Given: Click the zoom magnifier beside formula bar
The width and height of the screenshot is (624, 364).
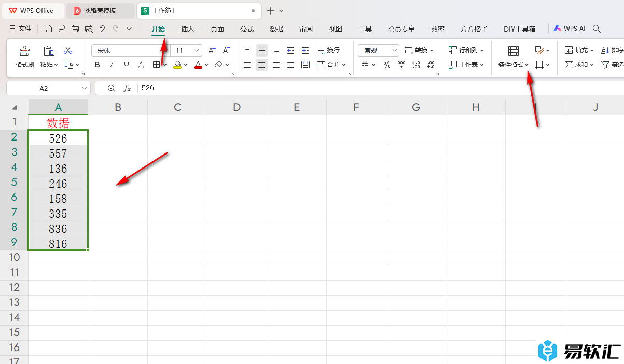Looking at the screenshot, I should tap(111, 88).
